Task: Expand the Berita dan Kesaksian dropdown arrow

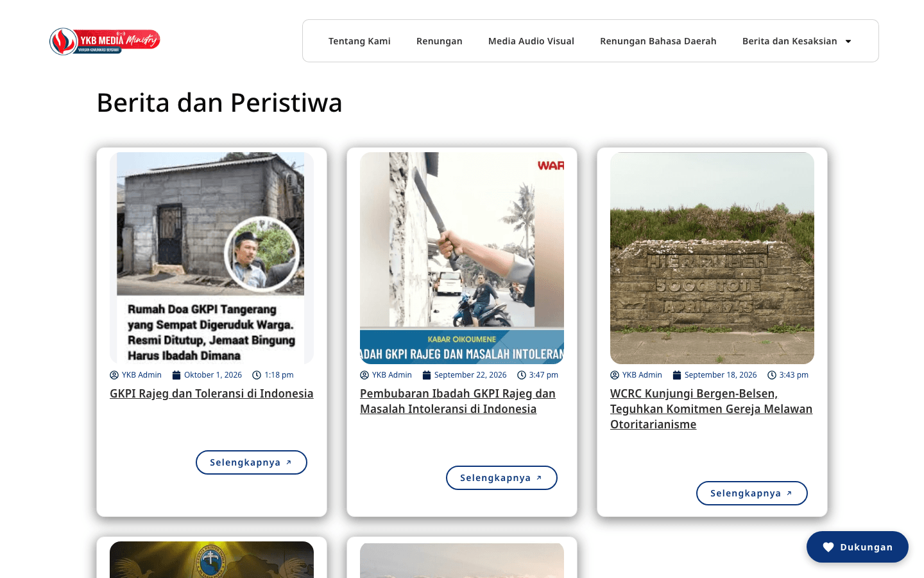Action: (848, 42)
